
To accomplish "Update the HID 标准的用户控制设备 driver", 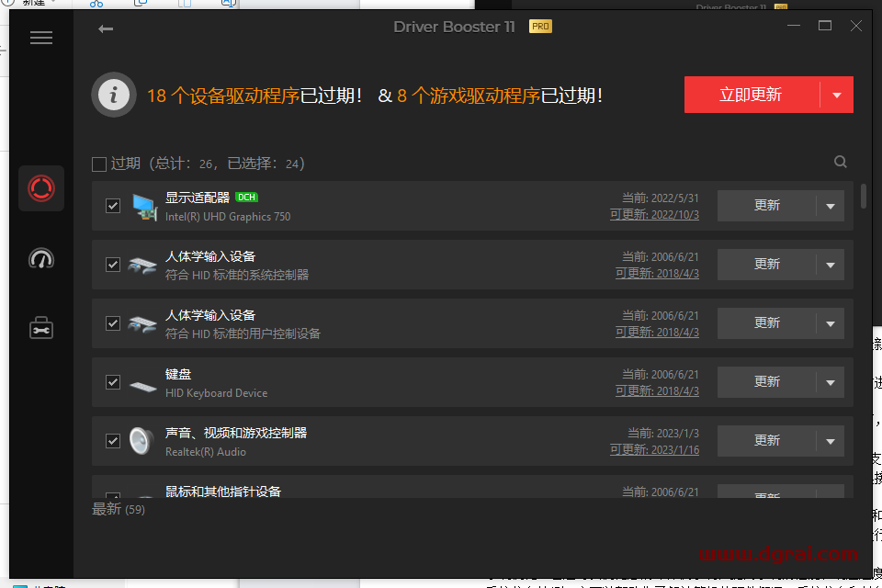I will click(x=766, y=323).
